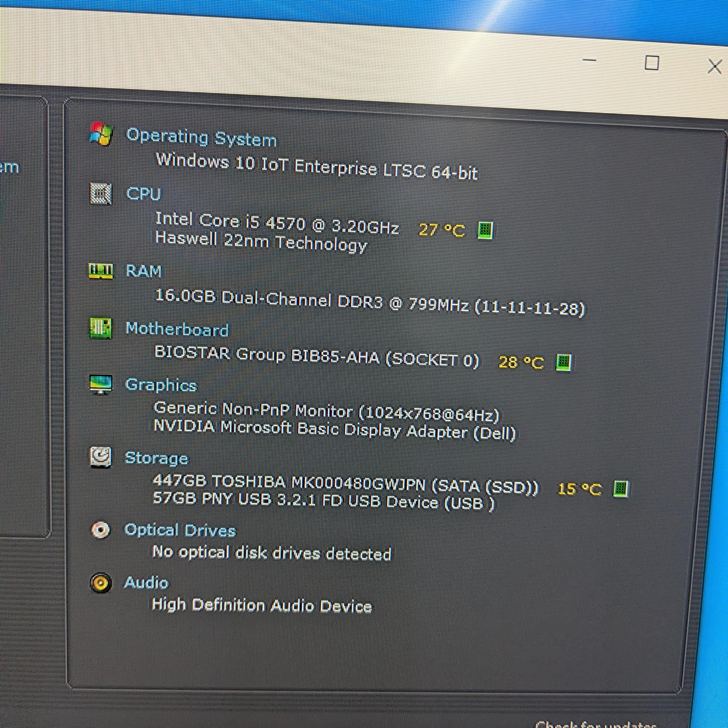728x728 pixels.
Task: Close the window with X button
Action: [714, 66]
